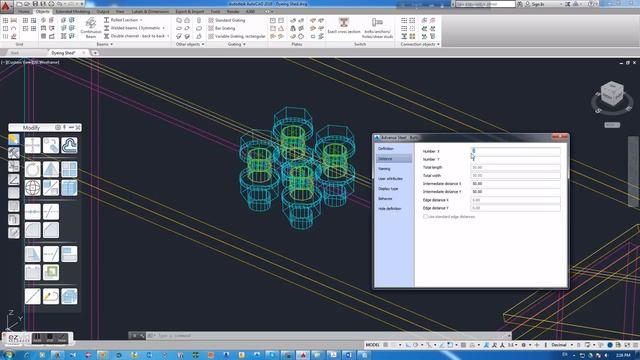Open the Sign In dropdown
Screen dimensions: 640x360
[561, 4]
